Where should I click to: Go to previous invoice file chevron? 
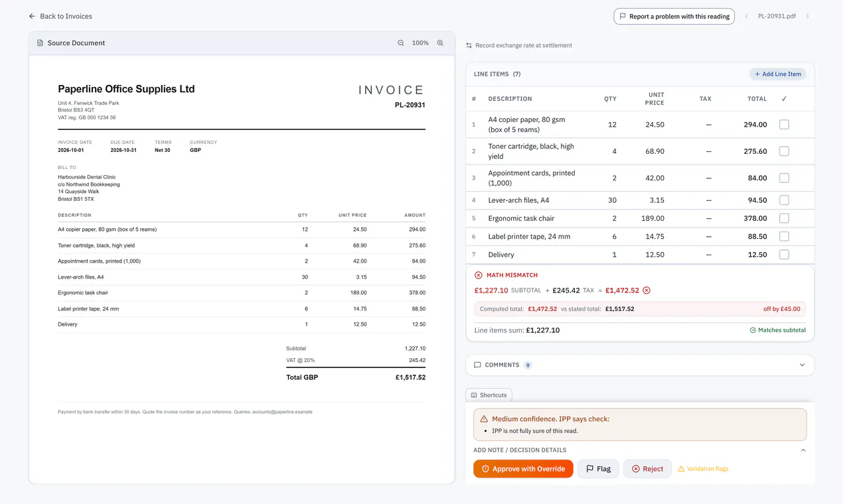click(x=746, y=17)
